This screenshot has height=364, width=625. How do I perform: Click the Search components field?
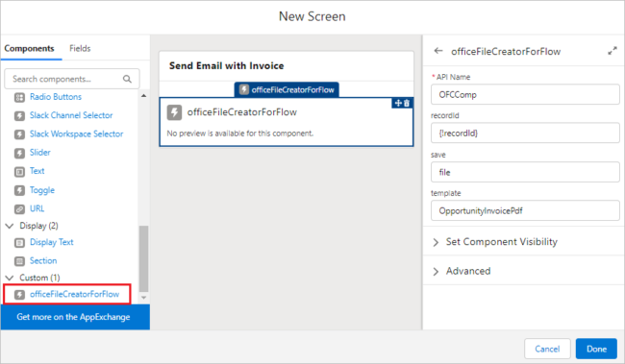pos(72,79)
